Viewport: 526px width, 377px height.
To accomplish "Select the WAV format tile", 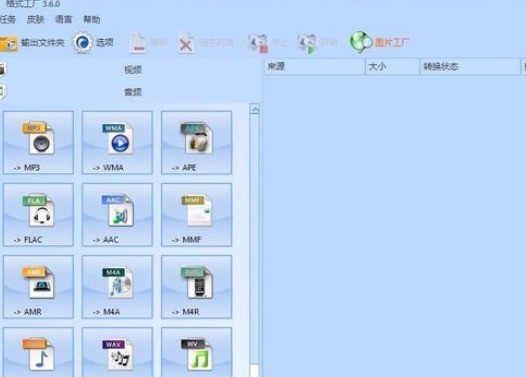I will tap(117, 352).
